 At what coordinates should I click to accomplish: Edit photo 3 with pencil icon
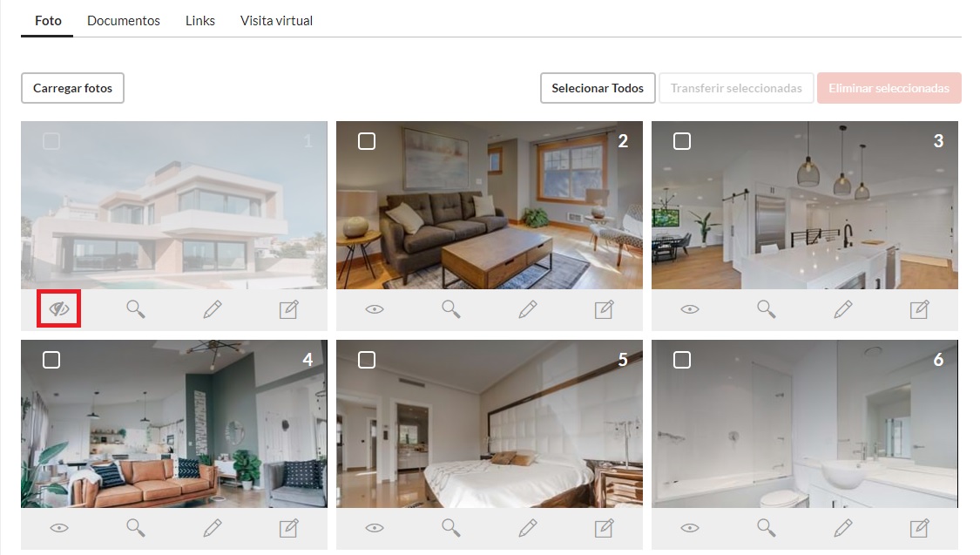[842, 308]
